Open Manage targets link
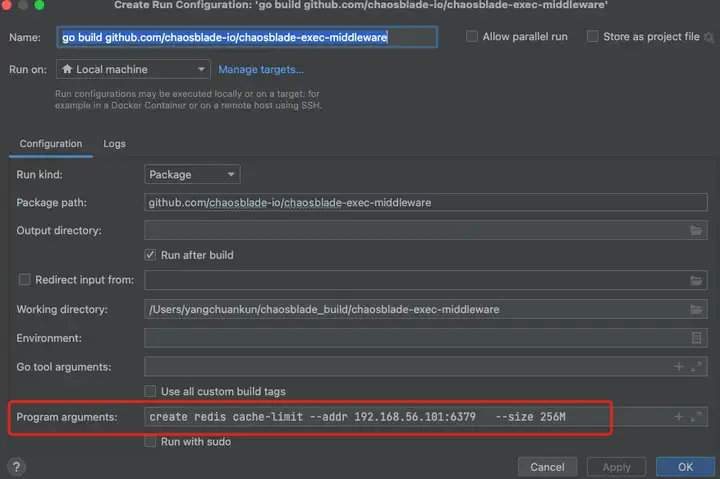720x479 pixels. click(x=261, y=69)
